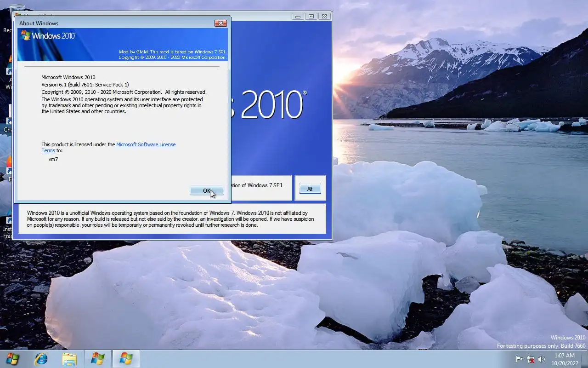Launch Internet Explorer from the taskbar

click(x=41, y=359)
